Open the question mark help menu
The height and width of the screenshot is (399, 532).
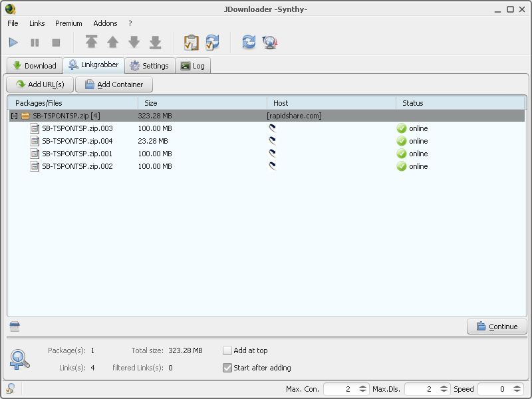tap(130, 23)
